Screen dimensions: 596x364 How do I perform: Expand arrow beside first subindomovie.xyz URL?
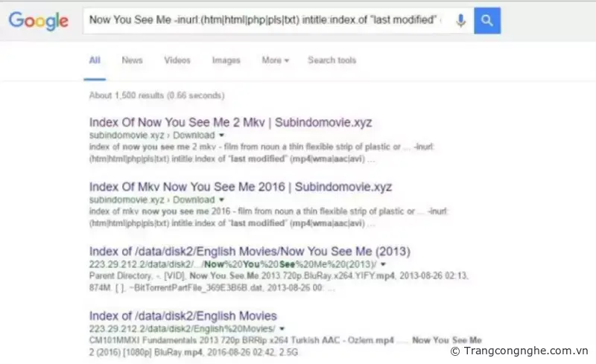pos(221,136)
